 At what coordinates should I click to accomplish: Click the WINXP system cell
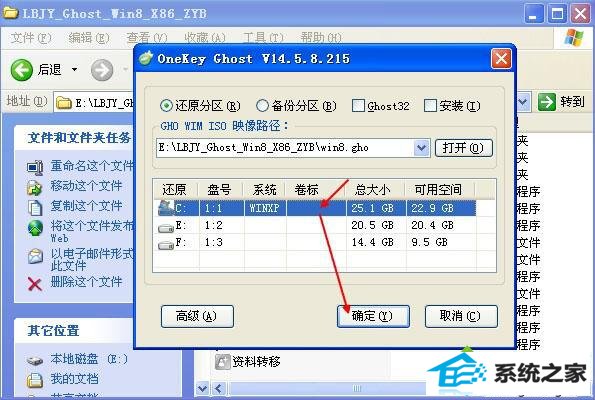point(264,208)
